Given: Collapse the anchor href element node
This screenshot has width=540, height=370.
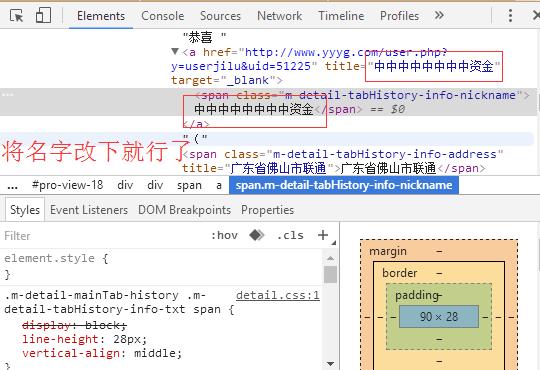Looking at the screenshot, I should 175,52.
